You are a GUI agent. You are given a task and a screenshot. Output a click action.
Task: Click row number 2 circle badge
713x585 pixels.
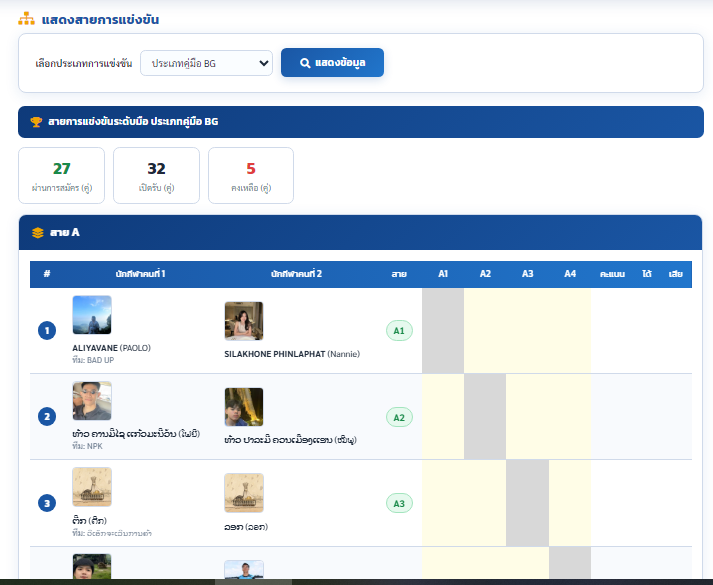pyautogui.click(x=47, y=416)
